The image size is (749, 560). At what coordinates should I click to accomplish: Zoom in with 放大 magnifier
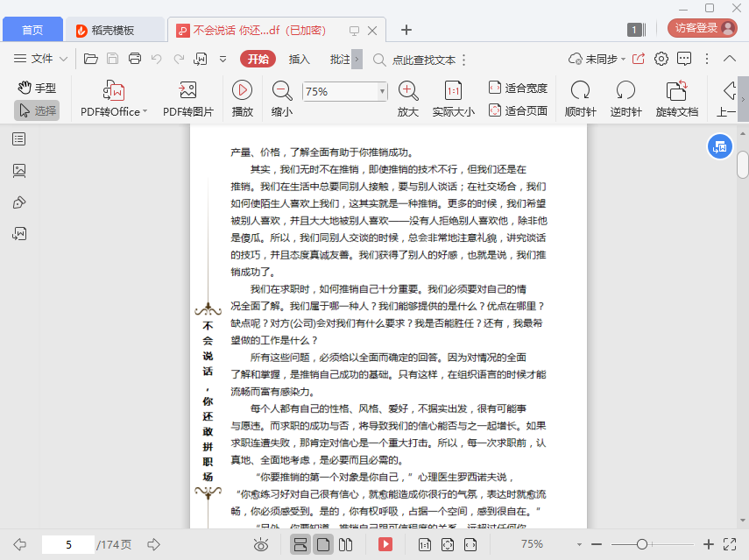(x=408, y=99)
